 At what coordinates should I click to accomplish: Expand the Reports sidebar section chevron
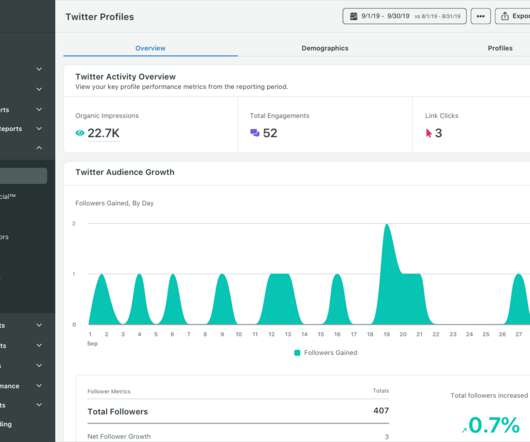(x=39, y=128)
